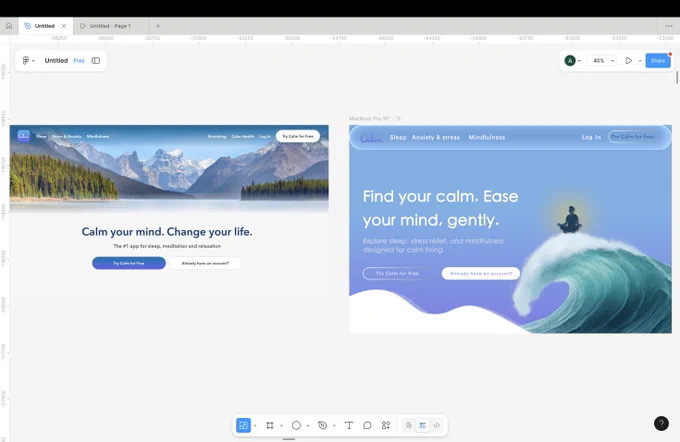The width and height of the screenshot is (680, 442).
Task: Click Calm Health in mountain navbar
Action: (243, 137)
